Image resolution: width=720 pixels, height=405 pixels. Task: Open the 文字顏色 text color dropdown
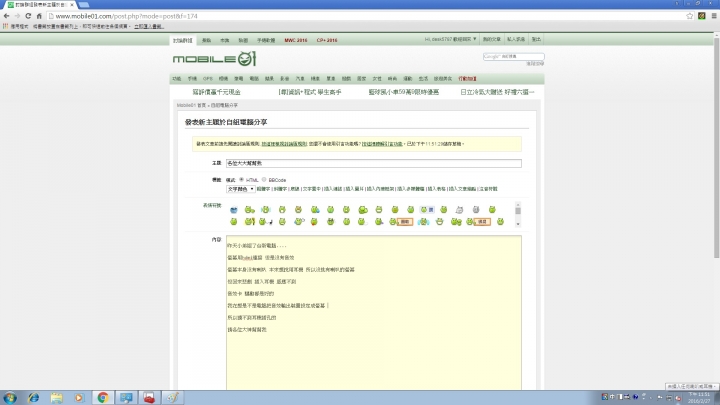click(241, 189)
